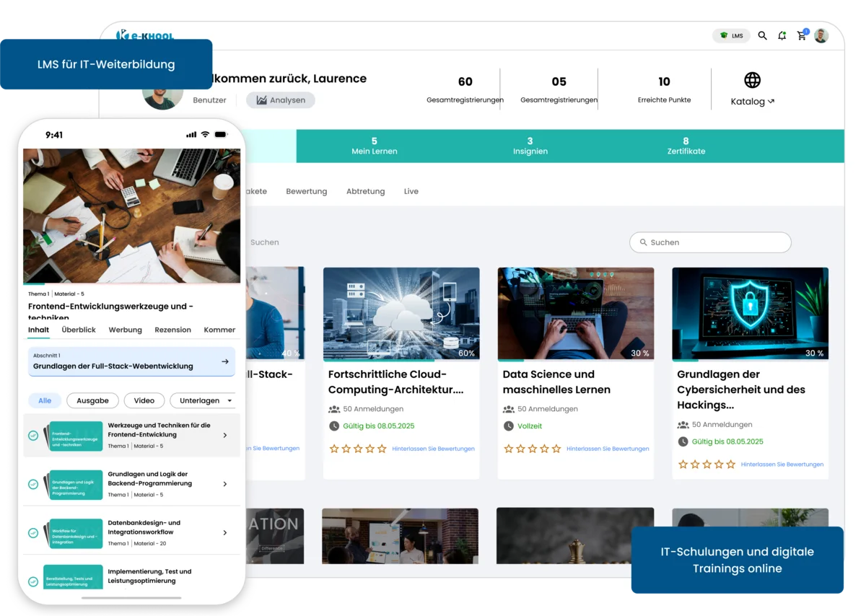Open notifications via the bell icon

coord(782,35)
